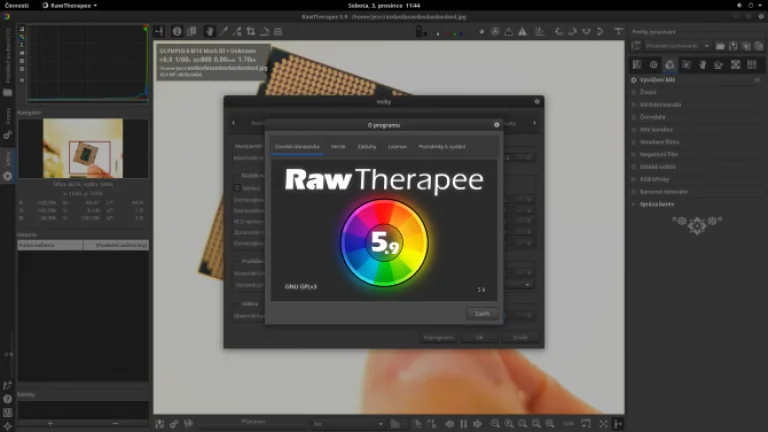Screen dimensions: 768x432
Task: Open the Exposure tools tab icon
Action: pos(637,65)
